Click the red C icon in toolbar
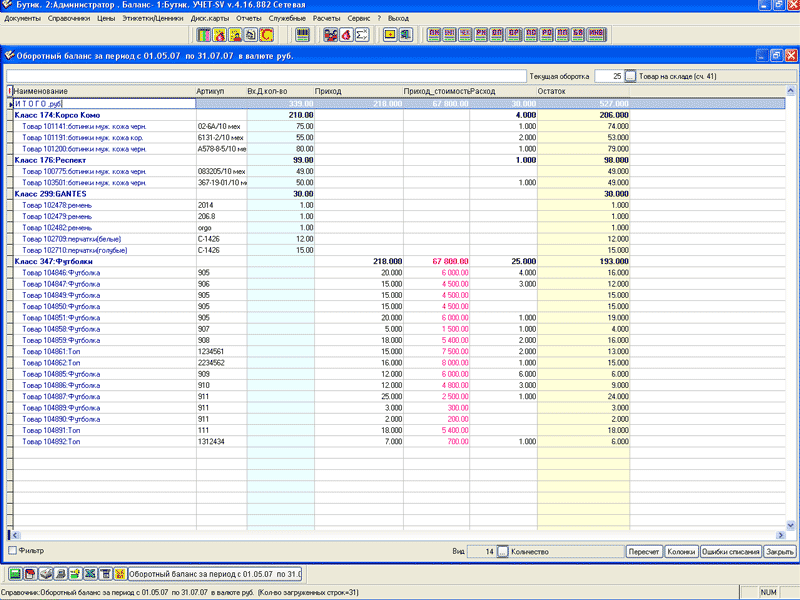 (x=268, y=35)
